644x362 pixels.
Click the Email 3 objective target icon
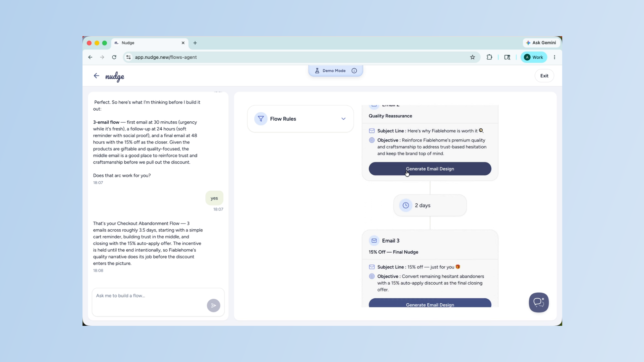pyautogui.click(x=372, y=277)
